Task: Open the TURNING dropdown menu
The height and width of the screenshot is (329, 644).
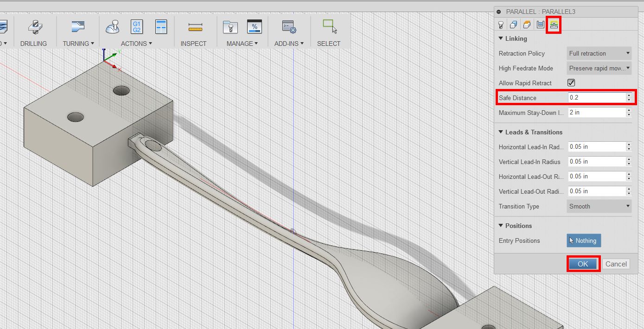Action: click(x=78, y=44)
